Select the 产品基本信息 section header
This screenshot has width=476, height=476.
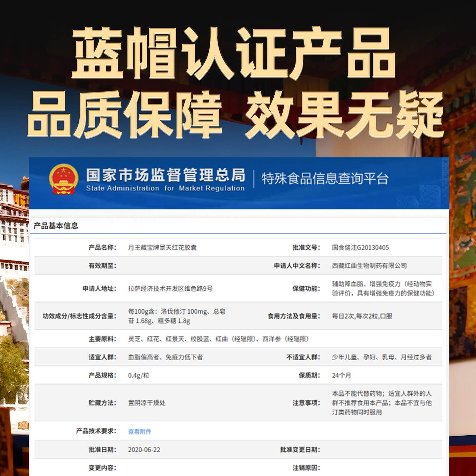pyautogui.click(x=56, y=226)
